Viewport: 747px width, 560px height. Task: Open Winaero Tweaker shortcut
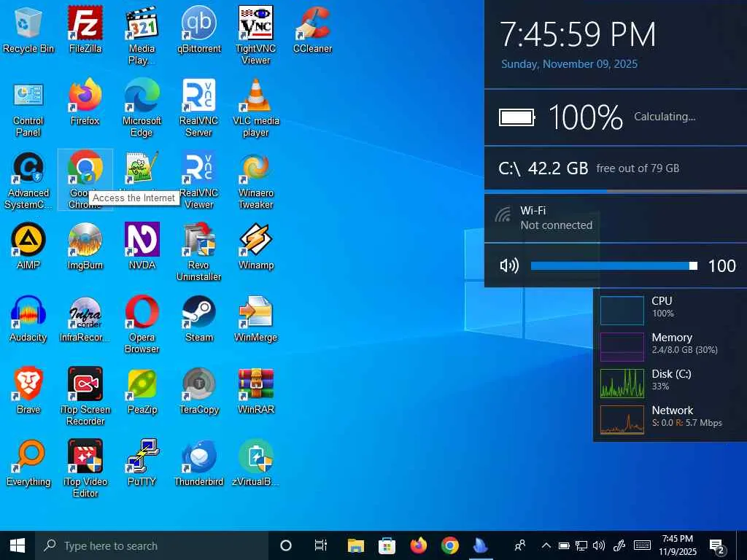coord(256,181)
